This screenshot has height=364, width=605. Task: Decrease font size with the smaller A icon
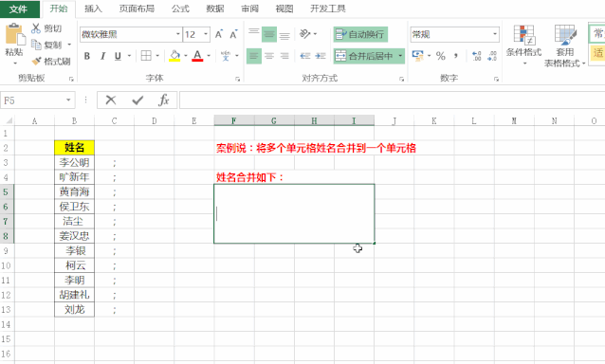pyautogui.click(x=233, y=34)
